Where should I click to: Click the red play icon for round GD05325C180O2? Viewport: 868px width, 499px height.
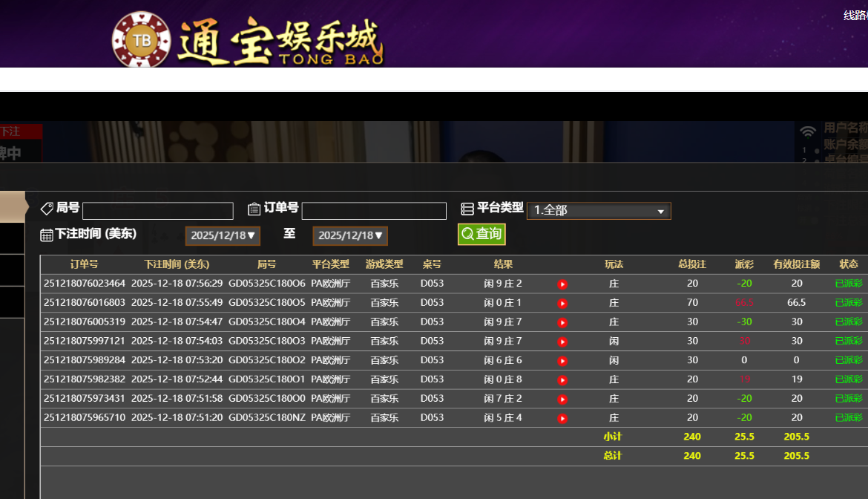(562, 361)
